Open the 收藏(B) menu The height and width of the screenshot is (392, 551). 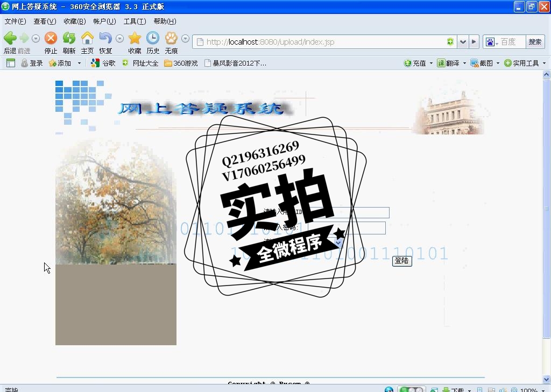74,22
